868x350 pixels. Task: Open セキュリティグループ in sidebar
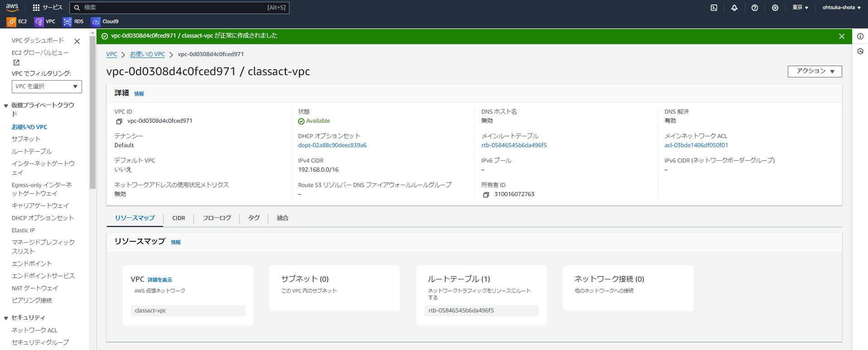(x=40, y=343)
